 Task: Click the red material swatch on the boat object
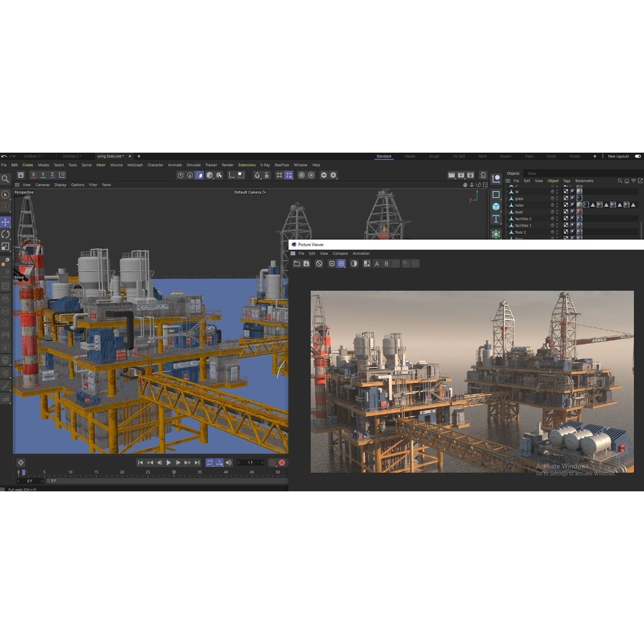click(580, 212)
